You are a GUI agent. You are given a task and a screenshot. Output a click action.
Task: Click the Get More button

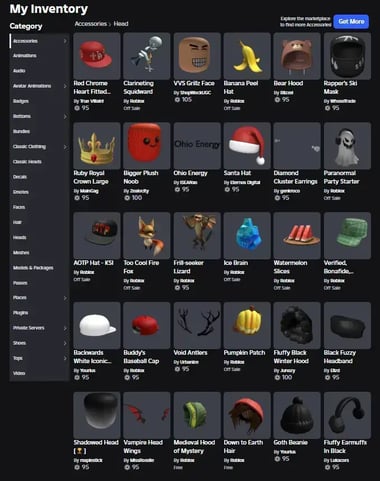pyautogui.click(x=351, y=21)
